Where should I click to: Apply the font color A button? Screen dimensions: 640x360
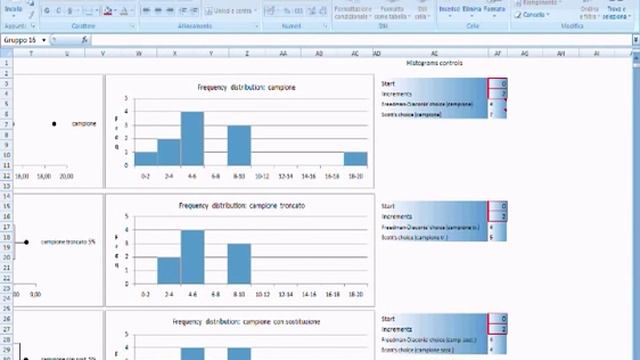pos(124,11)
